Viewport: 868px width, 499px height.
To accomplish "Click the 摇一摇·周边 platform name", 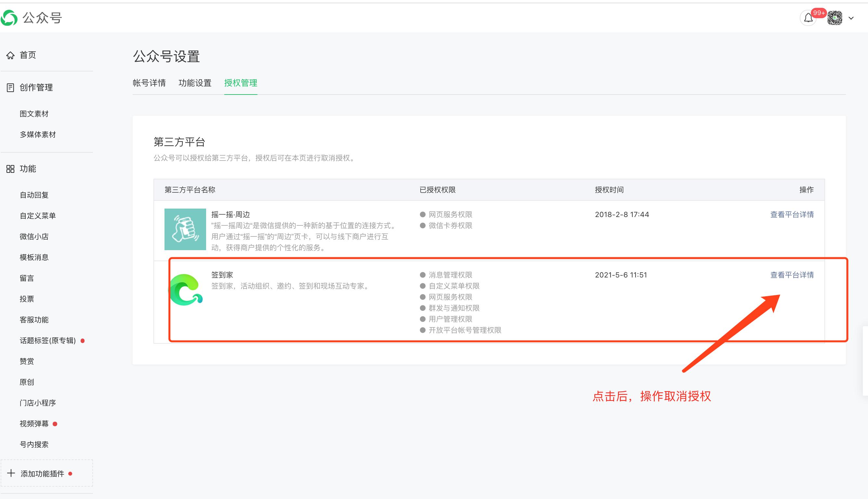I will (230, 214).
